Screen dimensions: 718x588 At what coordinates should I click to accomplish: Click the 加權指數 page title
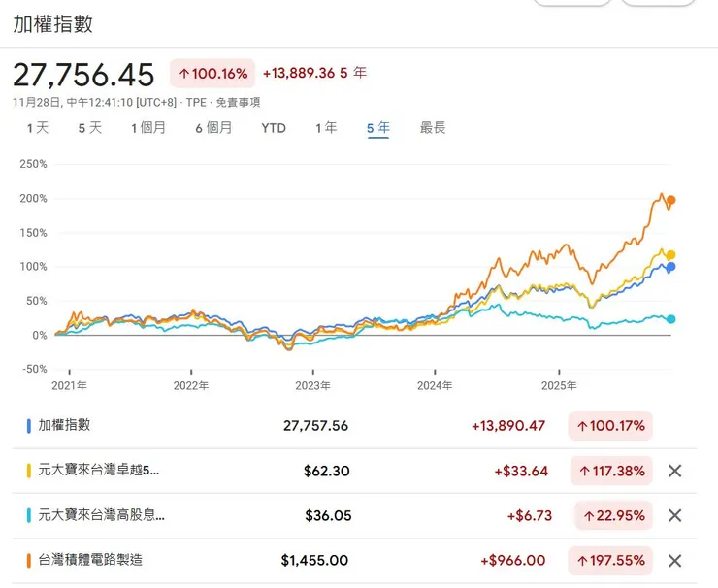coord(52,24)
